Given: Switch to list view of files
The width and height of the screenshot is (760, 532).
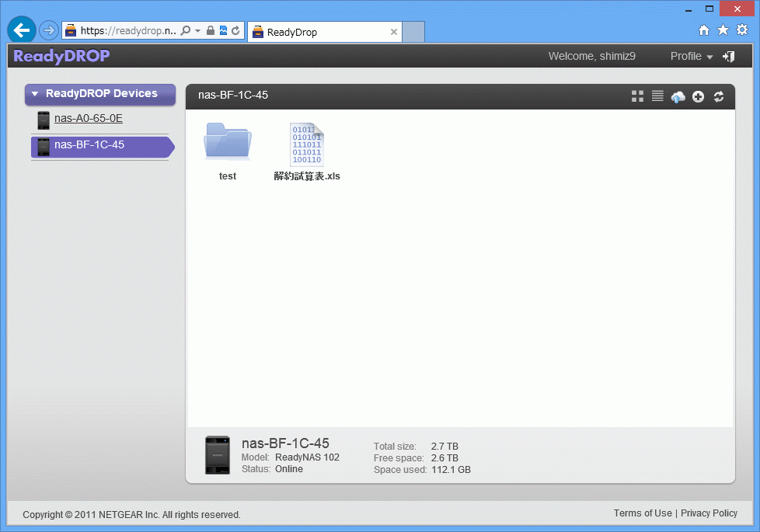Looking at the screenshot, I should pos(657,96).
